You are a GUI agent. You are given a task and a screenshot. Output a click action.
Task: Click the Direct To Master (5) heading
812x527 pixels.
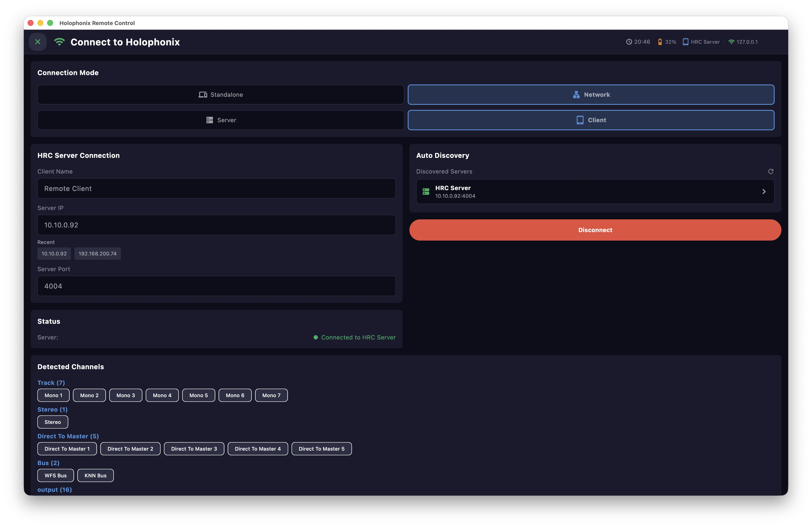[68, 436]
